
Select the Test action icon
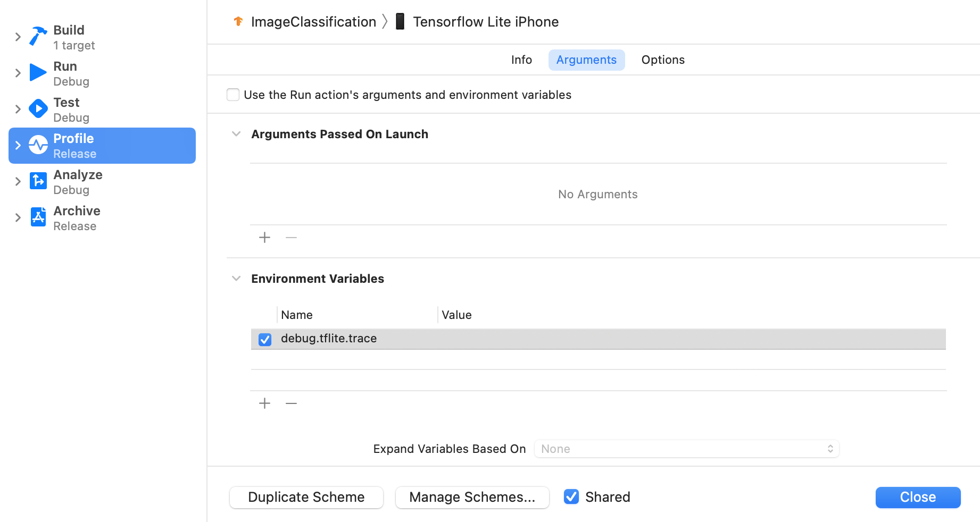click(37, 108)
